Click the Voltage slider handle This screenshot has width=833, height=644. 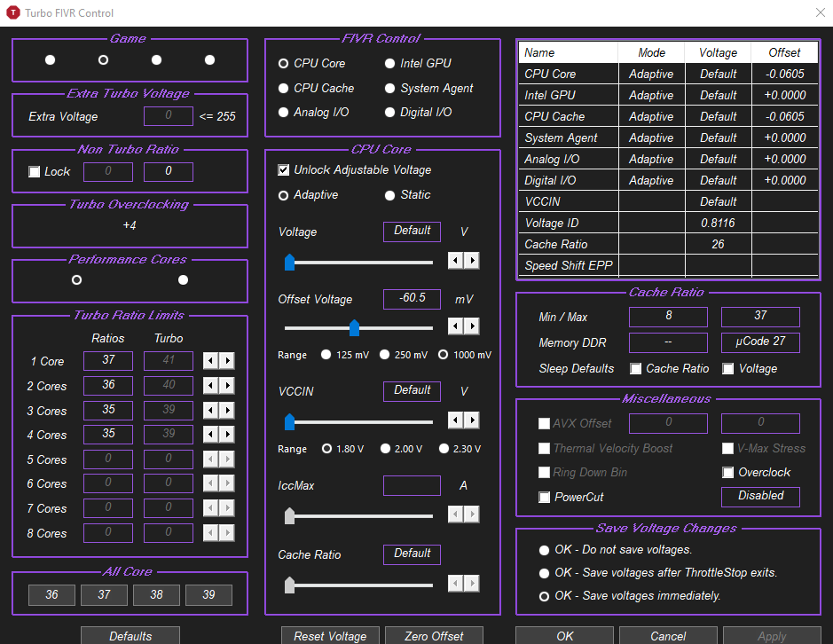(289, 262)
